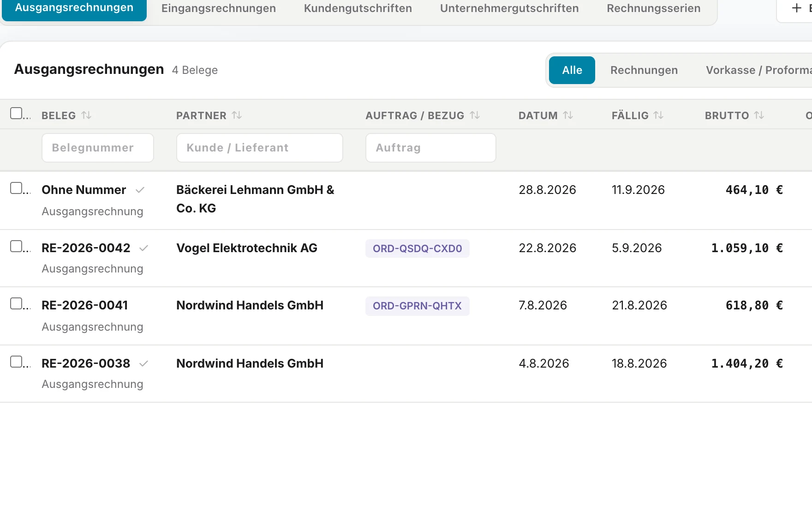The height and width of the screenshot is (508, 812).
Task: Open order ORD-GPRN-QHTX badge
Action: [418, 306]
